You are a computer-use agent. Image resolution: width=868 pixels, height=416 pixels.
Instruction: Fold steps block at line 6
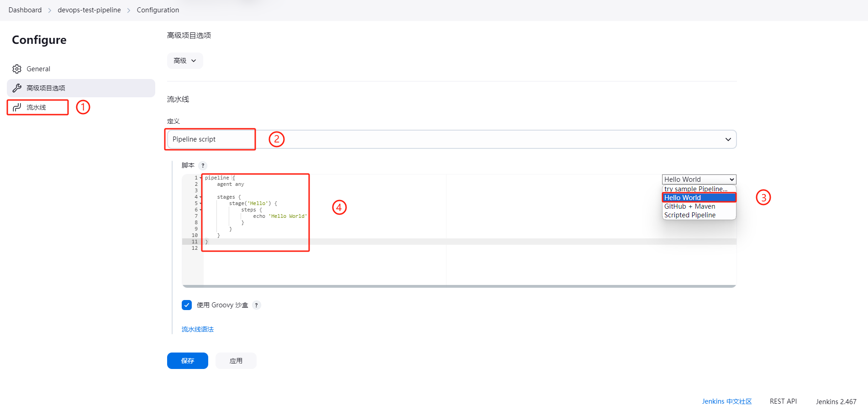coord(201,210)
